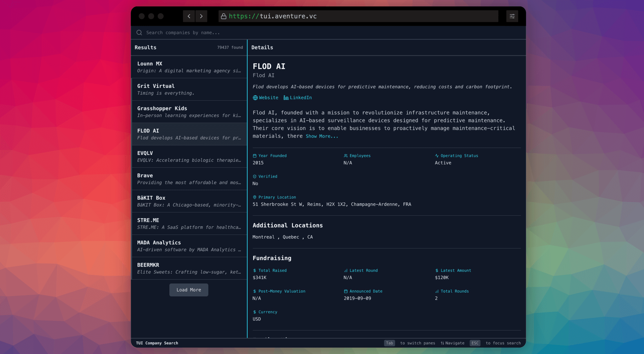This screenshot has height=354, width=644.
Task: Click the Primary Location pin icon
Action: click(x=255, y=197)
